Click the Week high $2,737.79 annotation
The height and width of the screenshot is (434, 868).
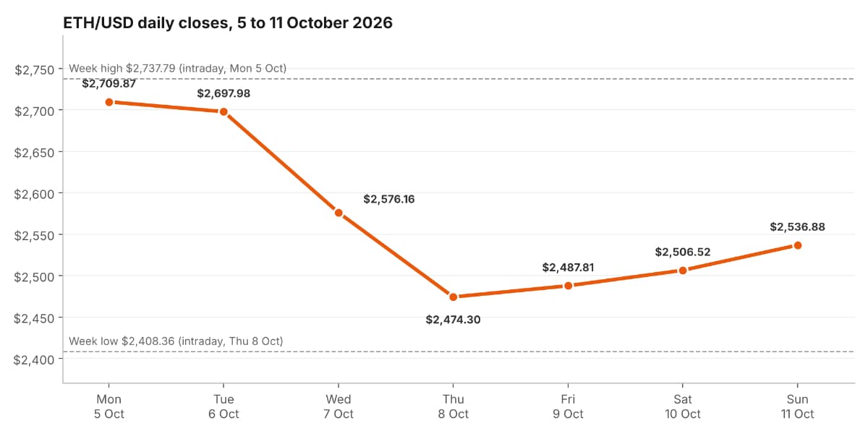[x=178, y=68]
